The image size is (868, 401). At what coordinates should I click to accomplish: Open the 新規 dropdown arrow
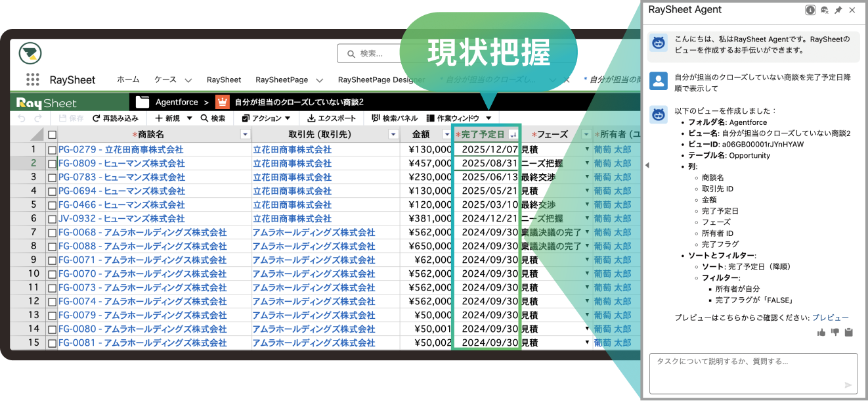point(189,118)
